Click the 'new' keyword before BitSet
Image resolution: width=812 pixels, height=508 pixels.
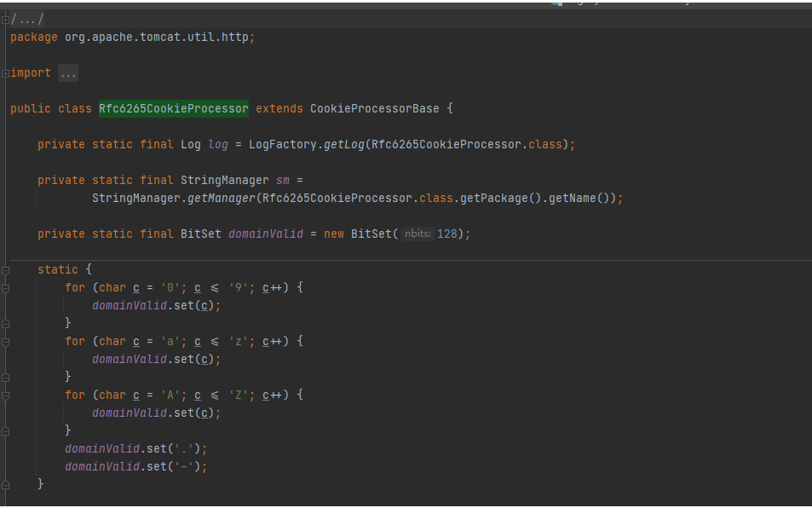click(334, 234)
